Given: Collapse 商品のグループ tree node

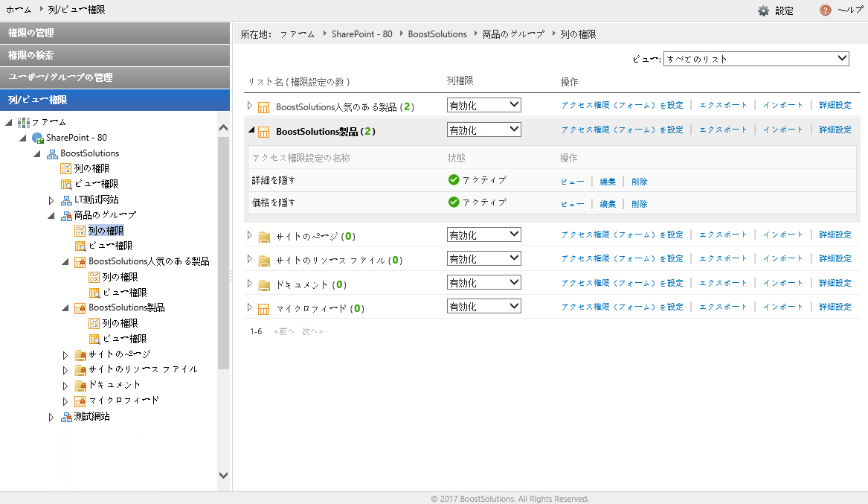Looking at the screenshot, I should click(51, 215).
